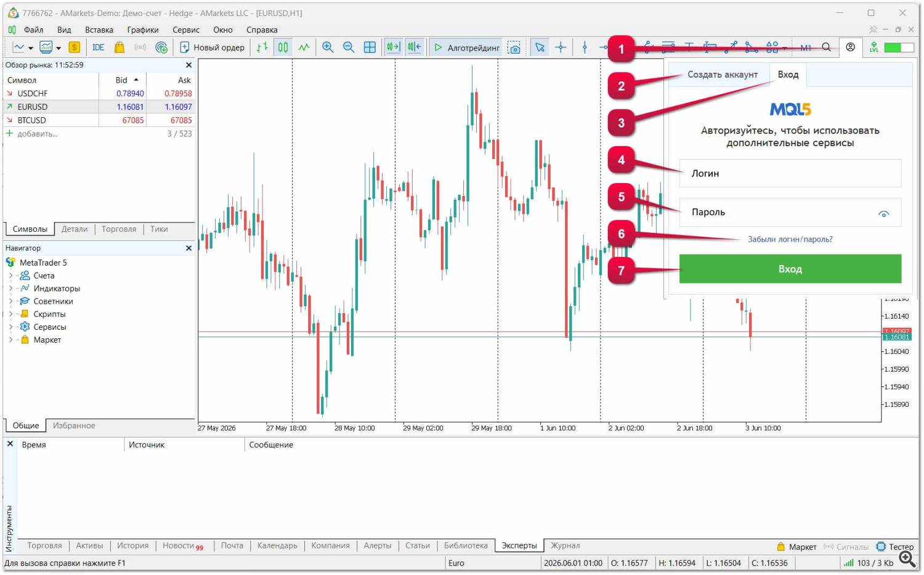924x575 pixels.
Task: Open the IDE MetaEditor button
Action: [98, 47]
